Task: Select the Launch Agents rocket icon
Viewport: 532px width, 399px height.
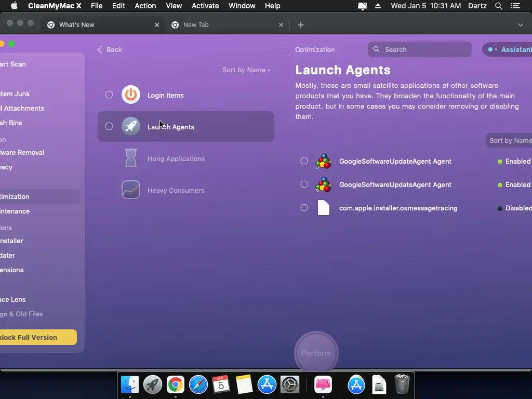Action: pos(130,126)
